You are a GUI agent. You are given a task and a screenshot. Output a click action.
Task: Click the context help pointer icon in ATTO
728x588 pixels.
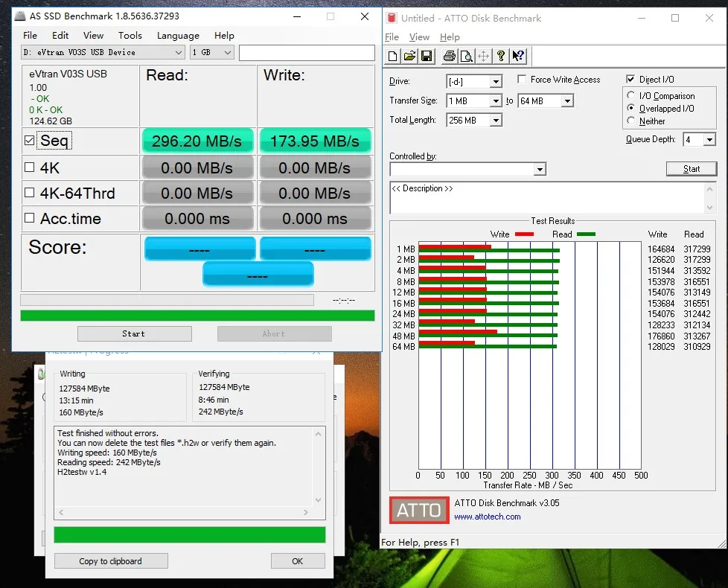pos(517,56)
